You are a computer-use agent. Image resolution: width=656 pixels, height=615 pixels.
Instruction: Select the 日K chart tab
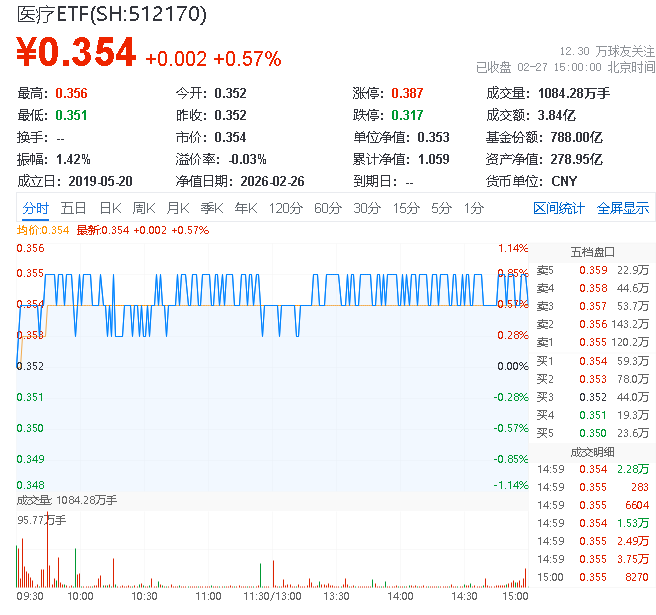click(x=110, y=208)
